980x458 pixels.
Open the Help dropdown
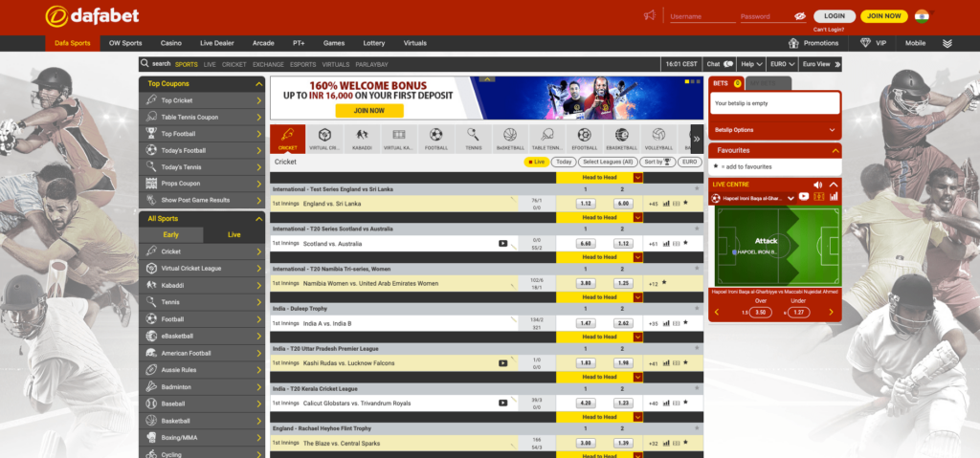coord(752,64)
